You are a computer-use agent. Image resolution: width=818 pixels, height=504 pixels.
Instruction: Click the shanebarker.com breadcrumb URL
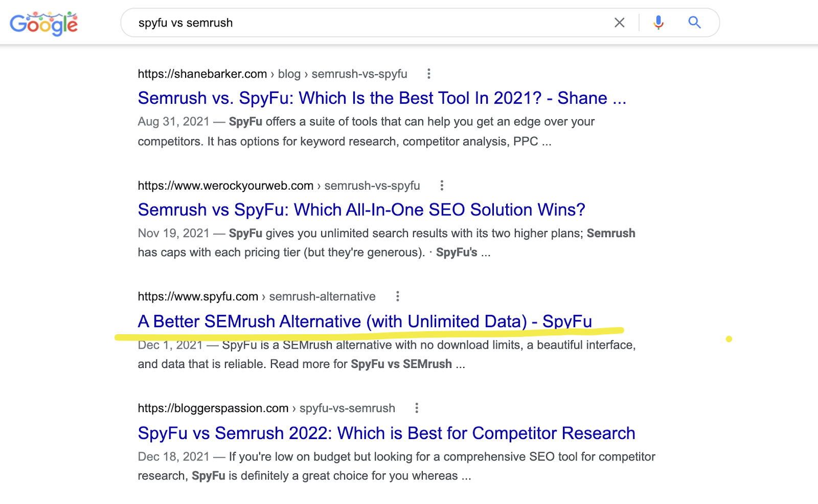tap(202, 74)
